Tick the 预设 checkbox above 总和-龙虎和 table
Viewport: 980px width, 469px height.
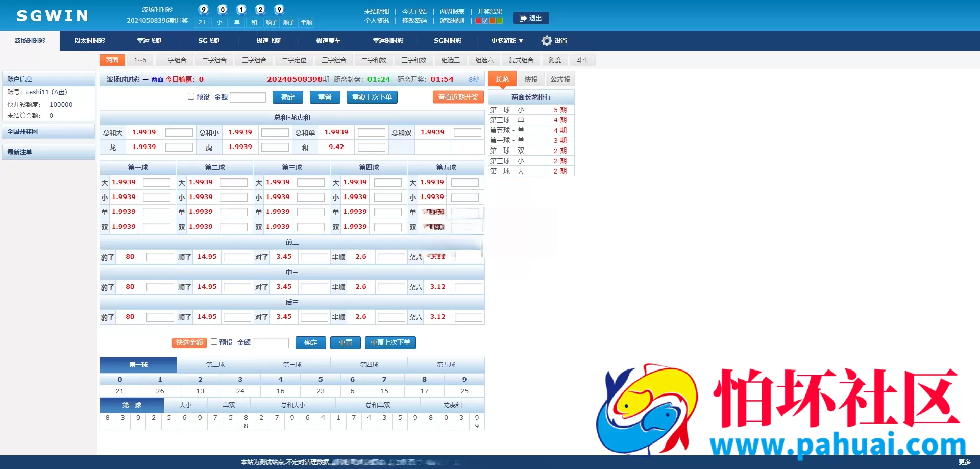(191, 96)
